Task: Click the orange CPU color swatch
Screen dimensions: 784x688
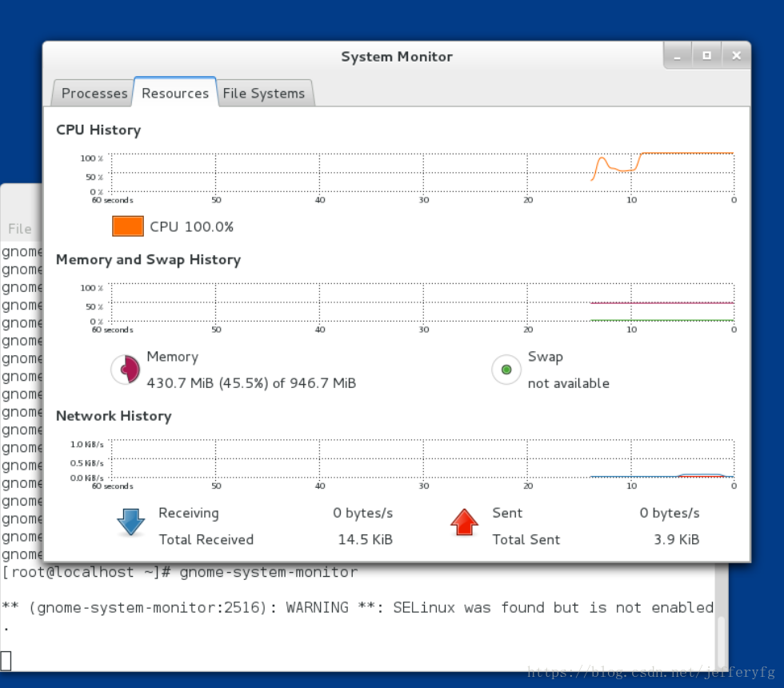Action: [128, 226]
